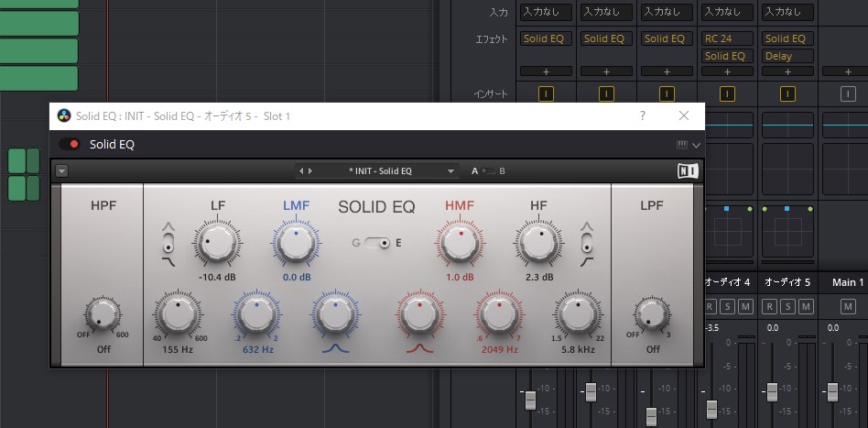Click the オーディオ 4 volume fader handle

(712, 409)
